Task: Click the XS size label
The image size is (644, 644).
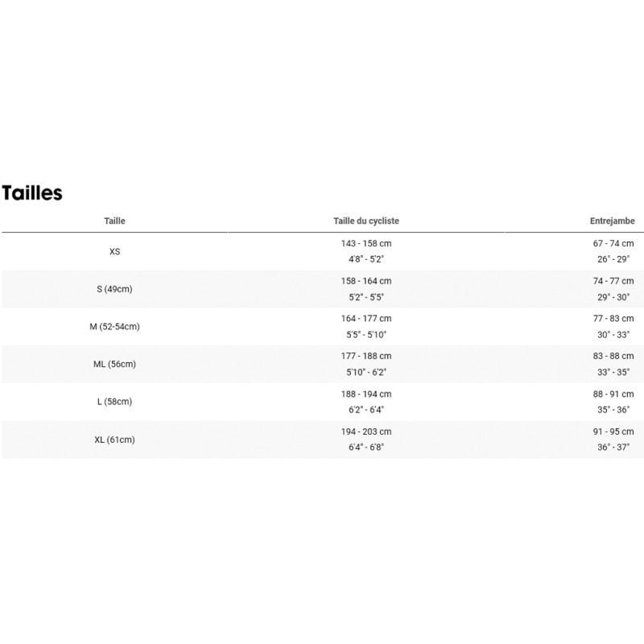Action: point(115,251)
